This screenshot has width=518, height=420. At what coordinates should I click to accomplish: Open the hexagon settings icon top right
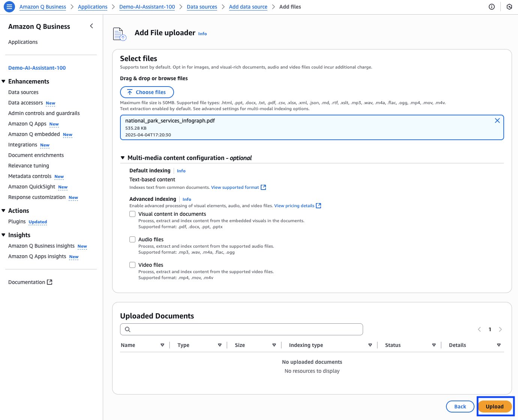[509, 7]
